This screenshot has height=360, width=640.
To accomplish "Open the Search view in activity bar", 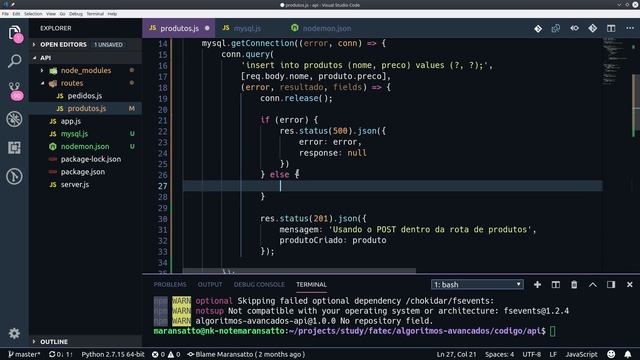I will click(x=14, y=61).
